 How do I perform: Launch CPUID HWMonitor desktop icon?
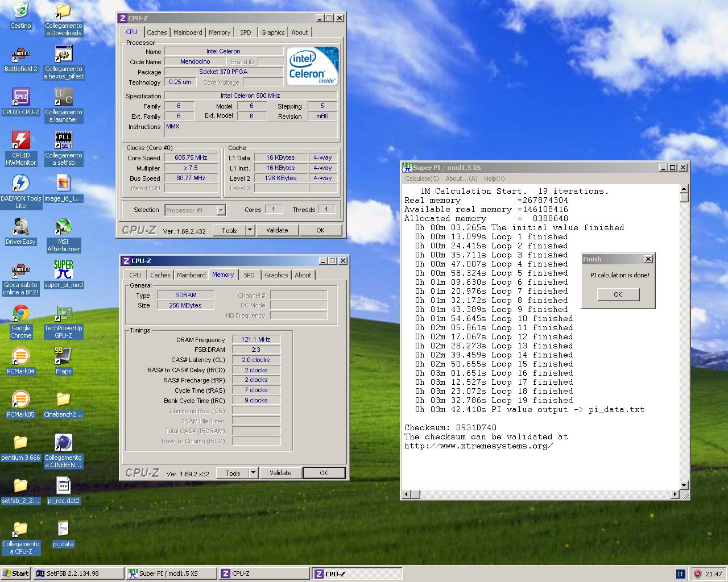click(x=21, y=149)
